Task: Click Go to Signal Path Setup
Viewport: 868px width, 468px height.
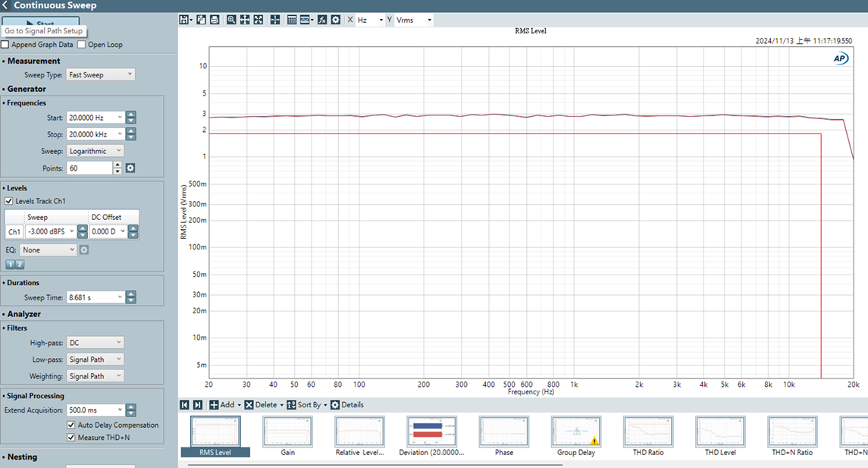Action: click(x=44, y=31)
